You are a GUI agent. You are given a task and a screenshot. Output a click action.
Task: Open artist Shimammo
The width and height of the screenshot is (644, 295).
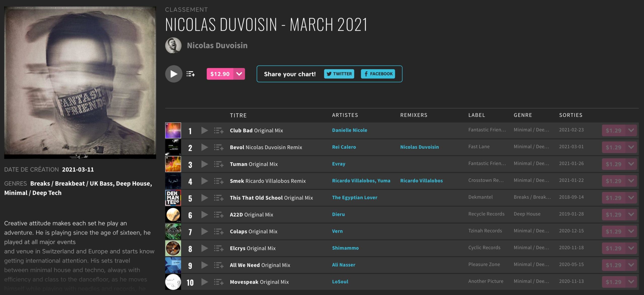click(345, 248)
